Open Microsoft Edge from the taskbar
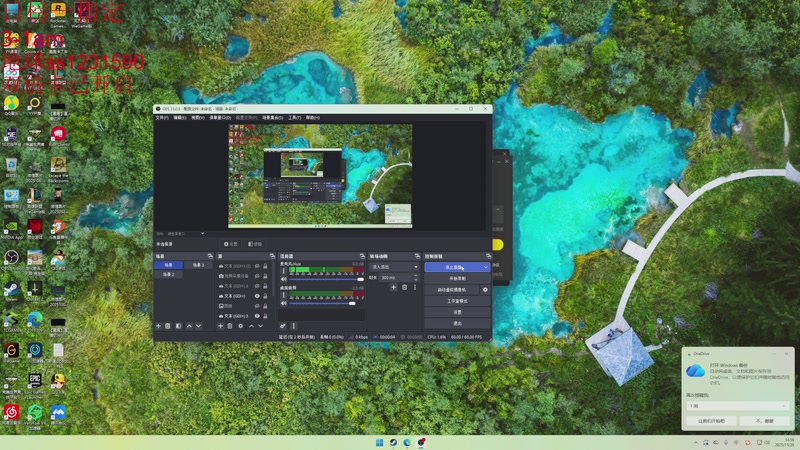Image resolution: width=800 pixels, height=450 pixels. click(x=407, y=442)
